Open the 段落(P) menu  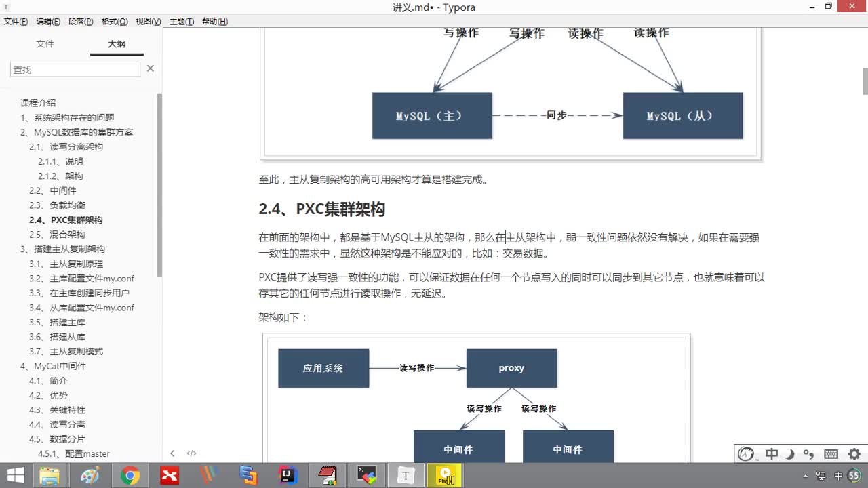(81, 22)
